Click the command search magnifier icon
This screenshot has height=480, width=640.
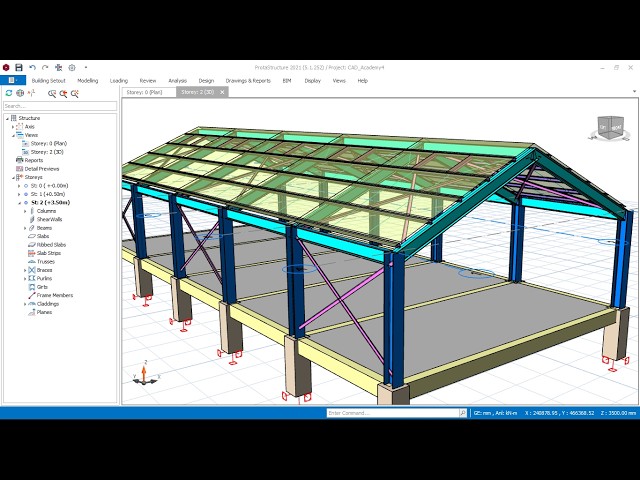pyautogui.click(x=463, y=413)
